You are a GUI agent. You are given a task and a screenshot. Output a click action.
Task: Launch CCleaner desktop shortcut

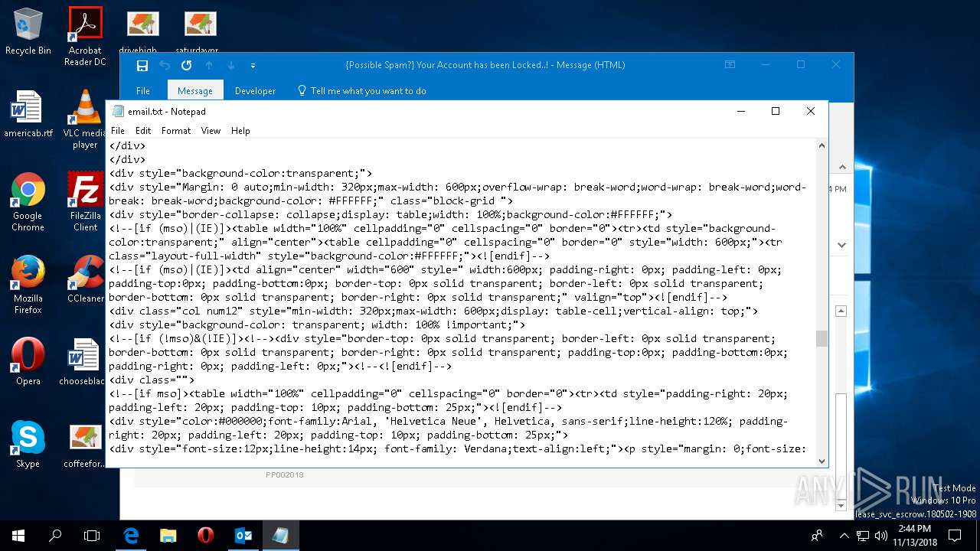pos(85,279)
